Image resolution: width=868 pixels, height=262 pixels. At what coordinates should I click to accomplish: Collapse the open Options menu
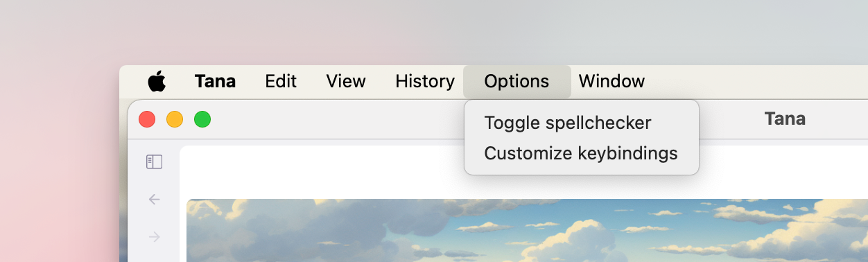[x=517, y=81]
